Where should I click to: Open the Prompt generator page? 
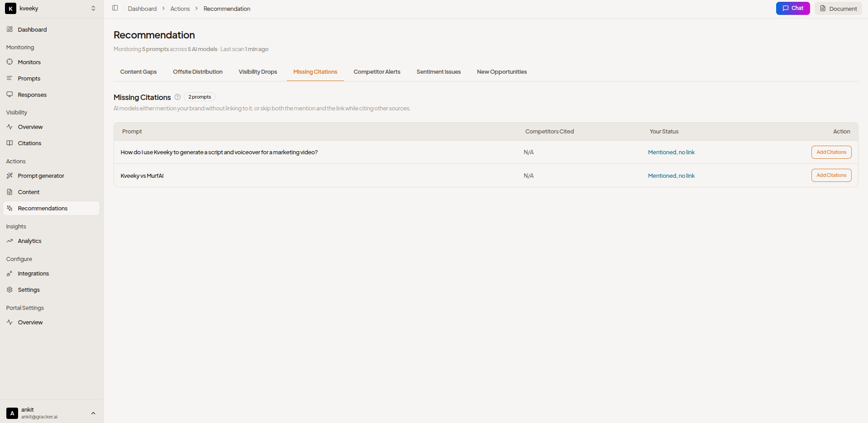(x=41, y=176)
